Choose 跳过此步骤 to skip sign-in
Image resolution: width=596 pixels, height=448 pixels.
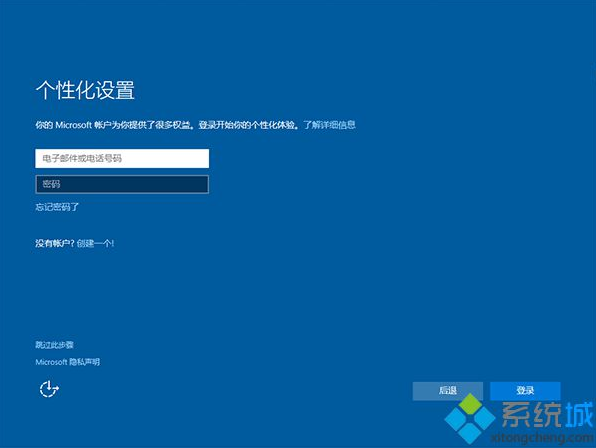coord(54,345)
